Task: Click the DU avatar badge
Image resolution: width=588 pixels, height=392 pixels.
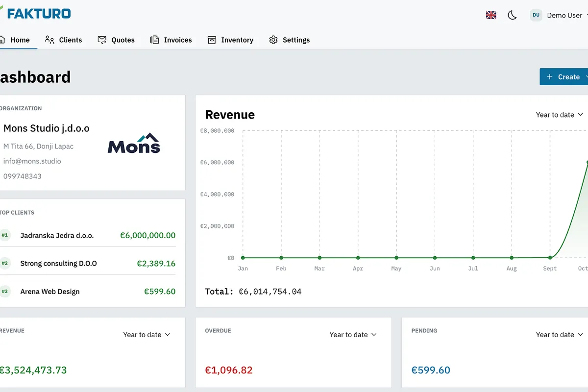Action: (536, 15)
